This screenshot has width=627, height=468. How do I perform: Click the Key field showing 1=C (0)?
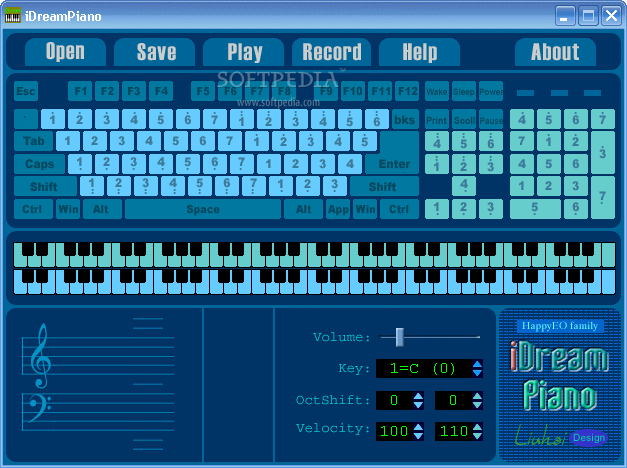pyautogui.click(x=424, y=368)
